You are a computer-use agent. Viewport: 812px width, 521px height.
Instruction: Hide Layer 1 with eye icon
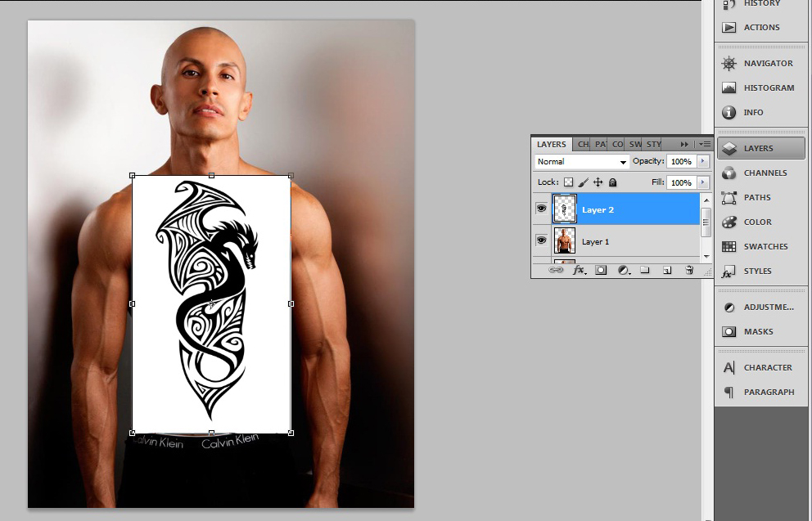click(542, 240)
